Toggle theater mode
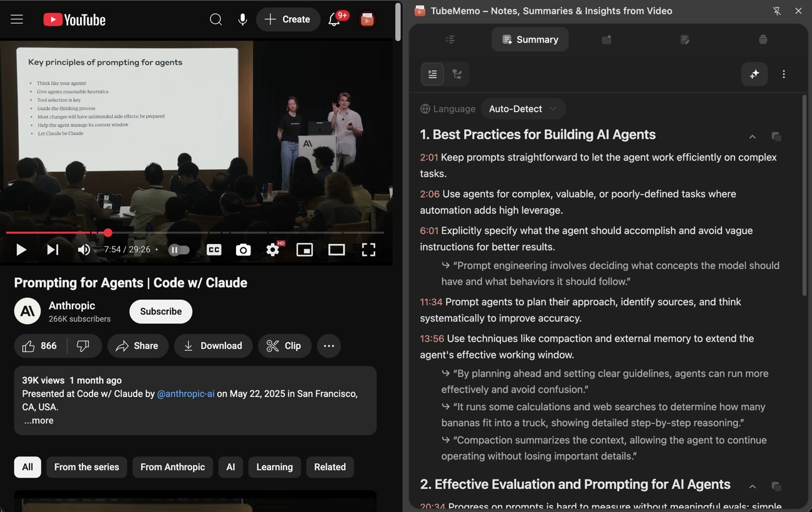 coord(336,250)
